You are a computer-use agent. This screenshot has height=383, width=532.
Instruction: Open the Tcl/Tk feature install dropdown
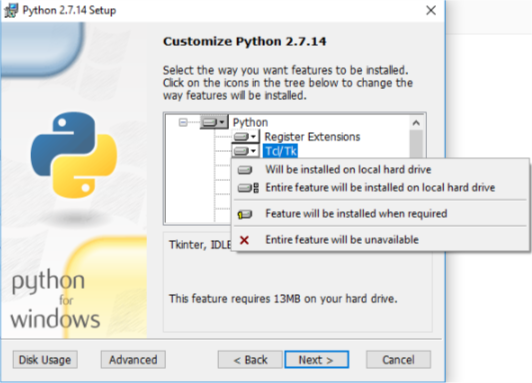[x=246, y=151]
